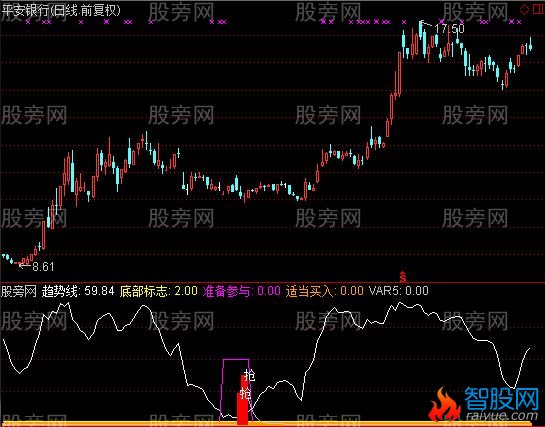This screenshot has height=427, width=545.
Task: Click the white trend line in indicator panel
Action: [x=267, y=361]
